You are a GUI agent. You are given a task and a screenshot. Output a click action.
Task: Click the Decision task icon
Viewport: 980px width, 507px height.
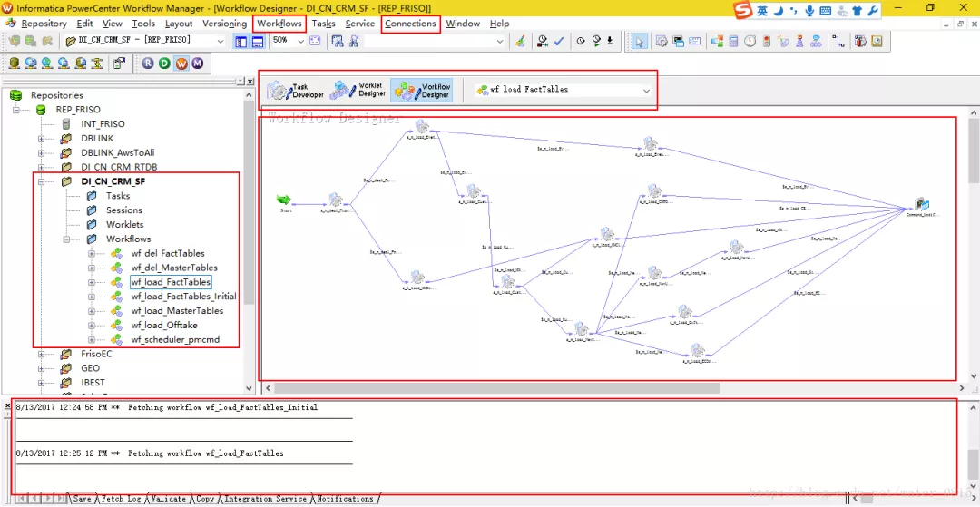[717, 41]
